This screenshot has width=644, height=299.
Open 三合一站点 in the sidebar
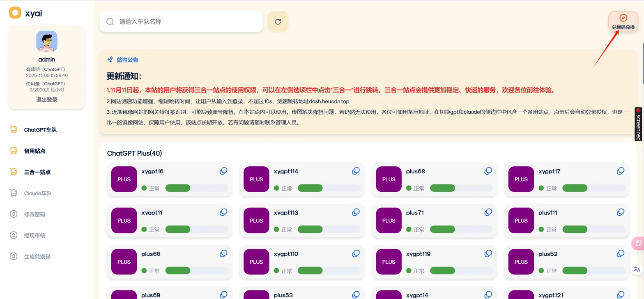(37, 172)
